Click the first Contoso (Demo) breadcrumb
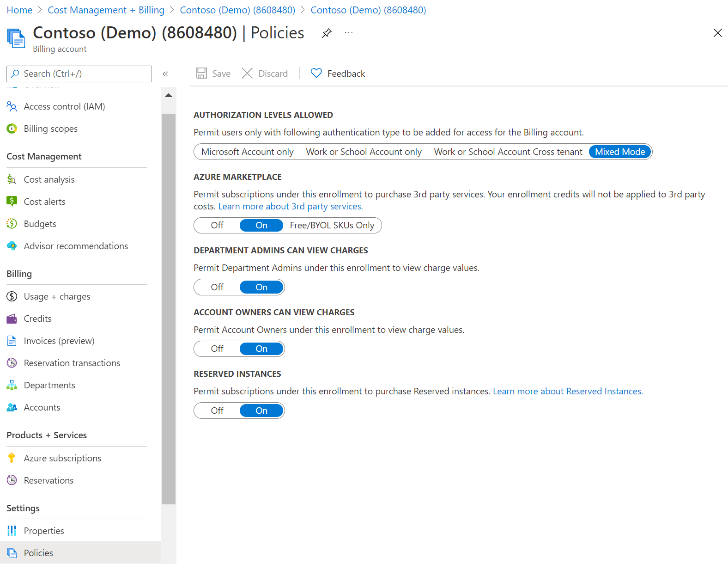This screenshot has width=728, height=564. [237, 10]
